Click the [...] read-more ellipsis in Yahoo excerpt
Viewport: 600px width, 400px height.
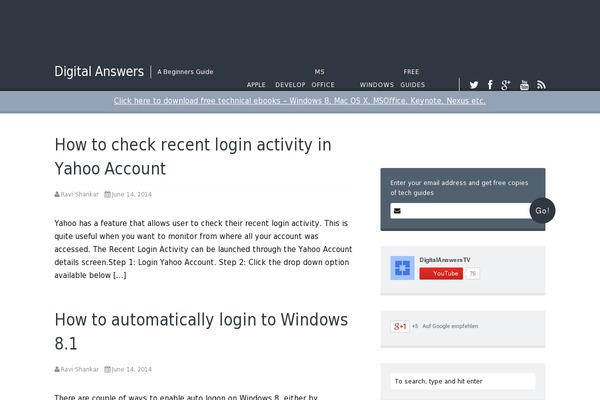coord(119,275)
